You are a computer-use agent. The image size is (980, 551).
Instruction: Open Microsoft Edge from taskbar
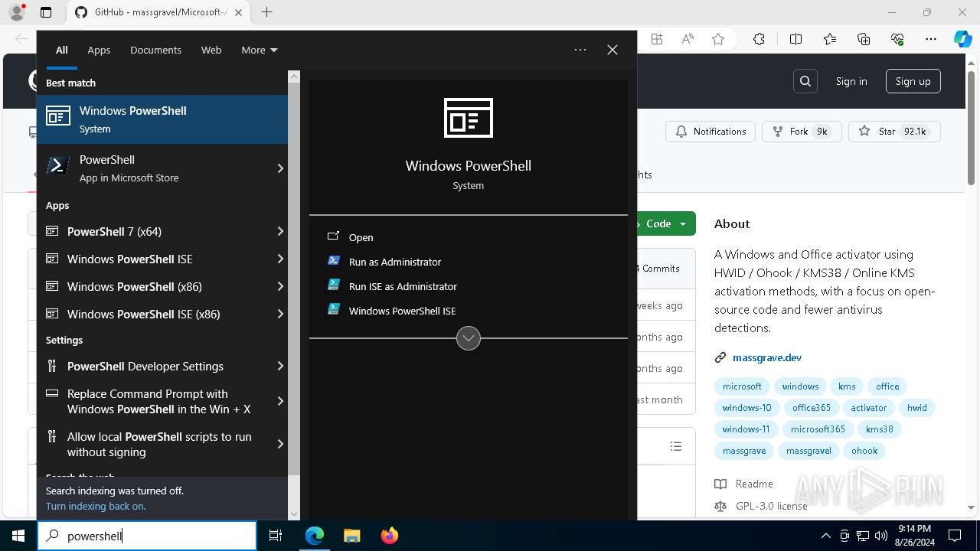click(315, 536)
